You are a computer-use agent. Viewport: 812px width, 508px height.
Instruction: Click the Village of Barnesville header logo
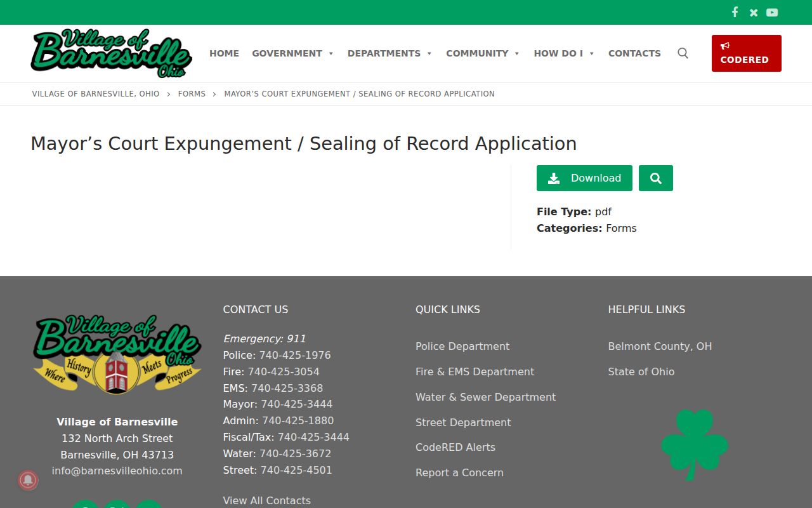pyautogui.click(x=111, y=53)
